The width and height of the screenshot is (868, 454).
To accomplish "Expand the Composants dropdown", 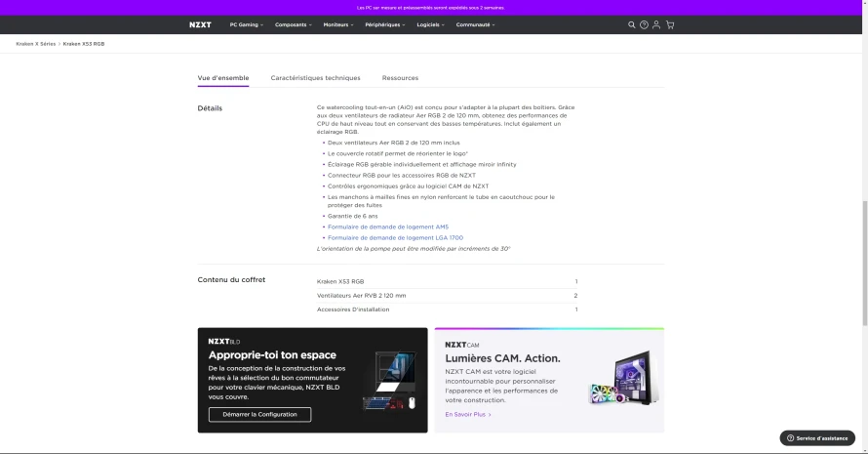I will pos(294,25).
